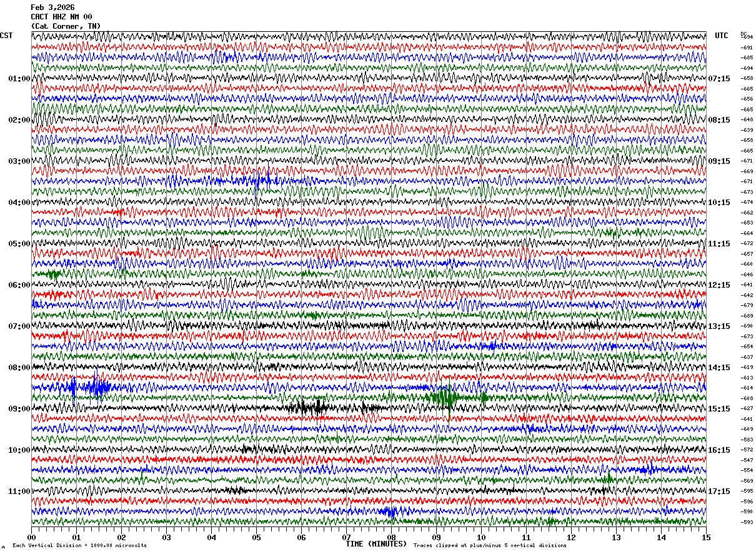Screen dimensions: 756x554
Task: Click the DC offset value "-627"
Action: click(747, 408)
